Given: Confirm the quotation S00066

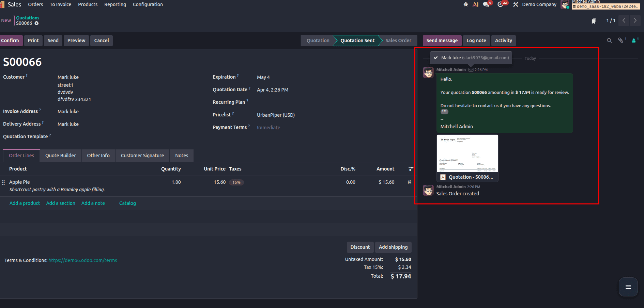Looking at the screenshot, I should click(10, 40).
